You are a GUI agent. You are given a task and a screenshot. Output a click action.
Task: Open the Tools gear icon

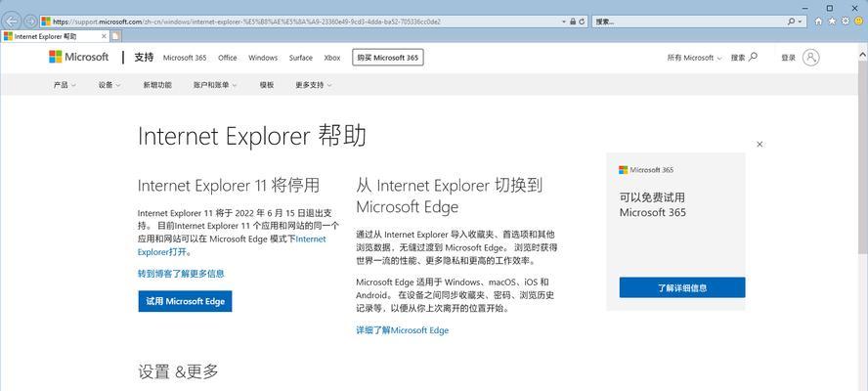pyautogui.click(x=846, y=22)
